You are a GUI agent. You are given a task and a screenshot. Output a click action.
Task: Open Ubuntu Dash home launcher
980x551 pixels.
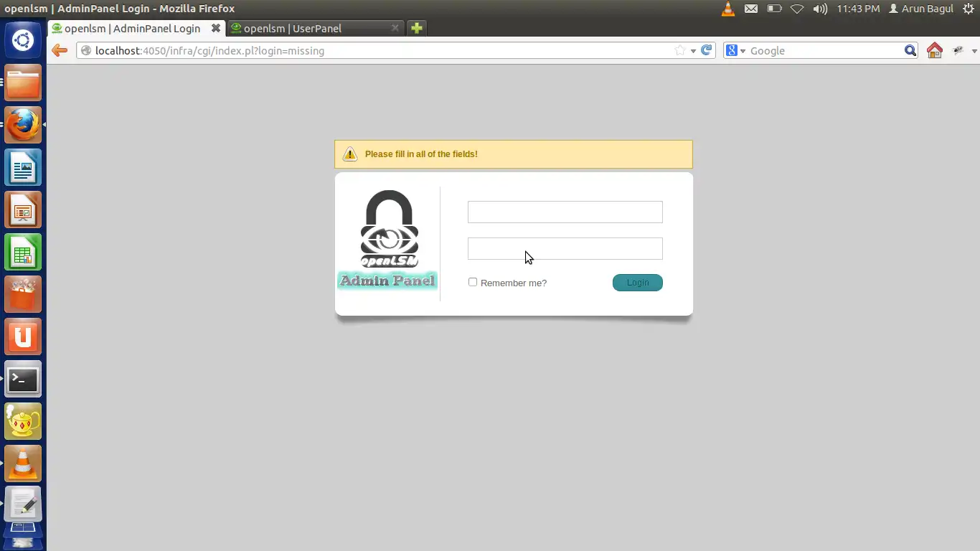click(23, 40)
